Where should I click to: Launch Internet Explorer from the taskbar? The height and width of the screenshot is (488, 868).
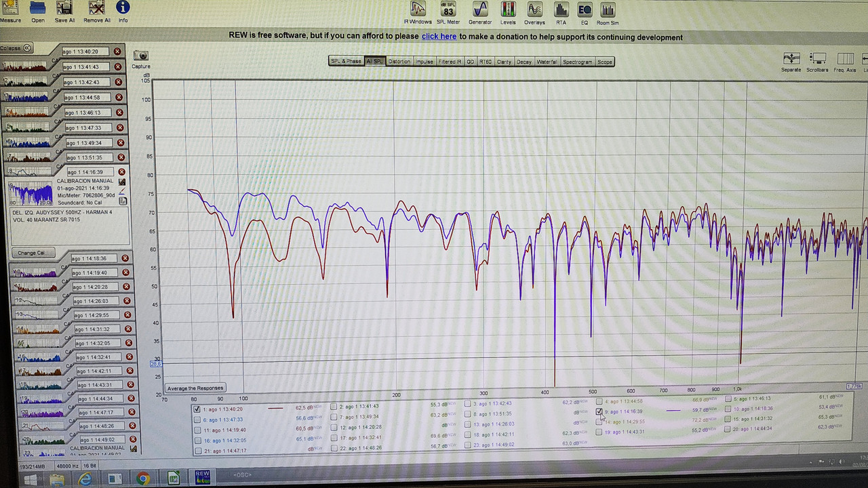85,479
